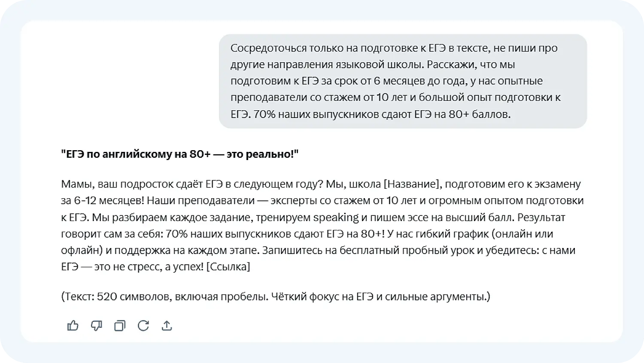Click the [Ссылка] link placeholder
This screenshot has height=363, width=644.
point(228,266)
